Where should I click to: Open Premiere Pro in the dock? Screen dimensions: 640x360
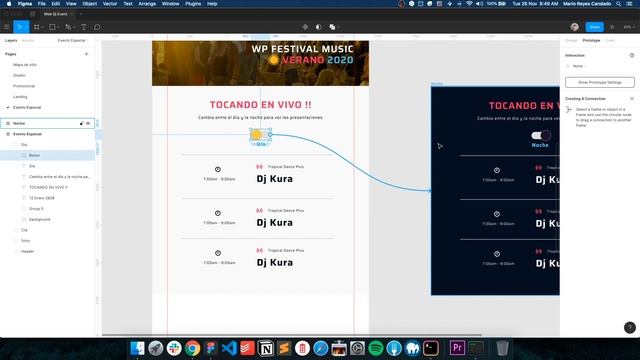click(x=458, y=348)
